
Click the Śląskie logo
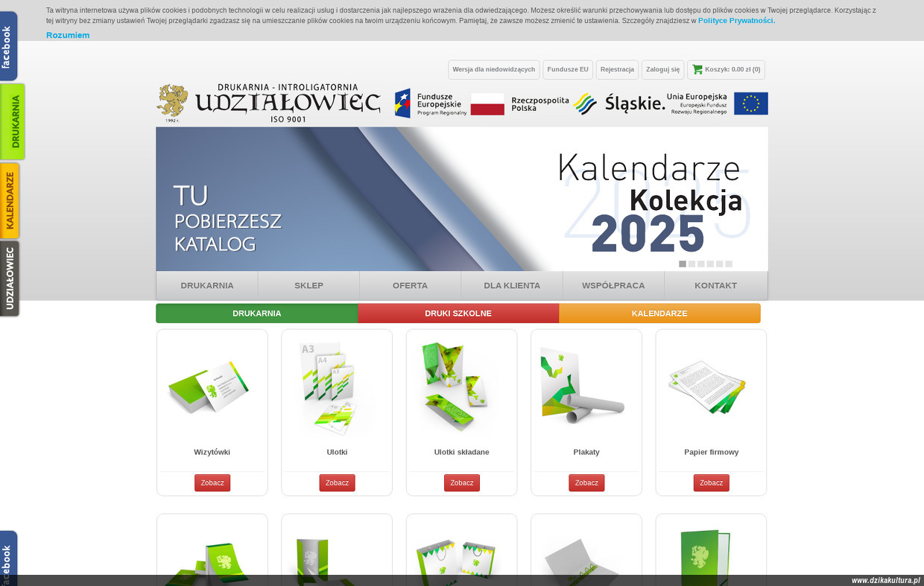(618, 103)
